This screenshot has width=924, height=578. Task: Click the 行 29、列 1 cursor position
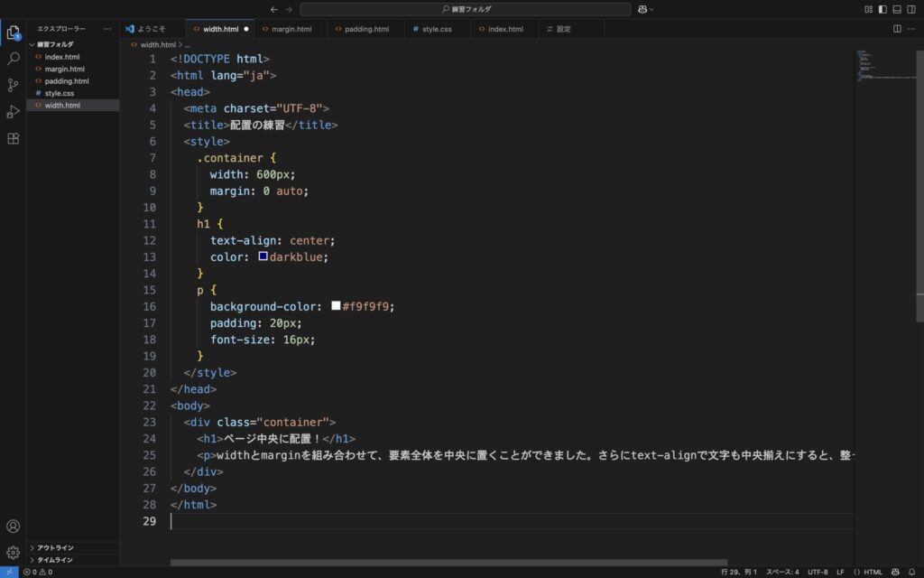pyautogui.click(x=739, y=572)
